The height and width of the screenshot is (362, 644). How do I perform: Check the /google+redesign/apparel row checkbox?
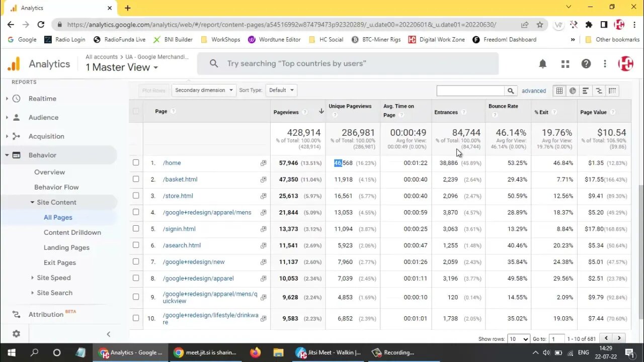pyautogui.click(x=136, y=278)
